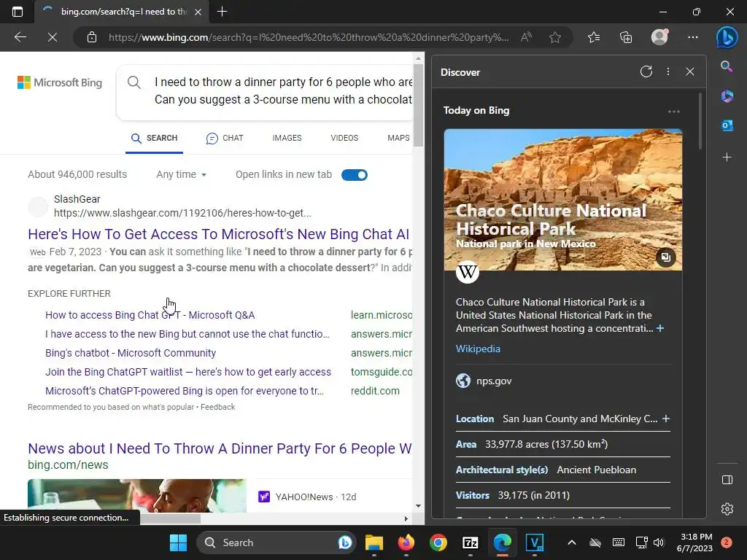Viewport: 747px width, 560px height.
Task: Switch to the VIDEOS tab
Action: click(344, 138)
